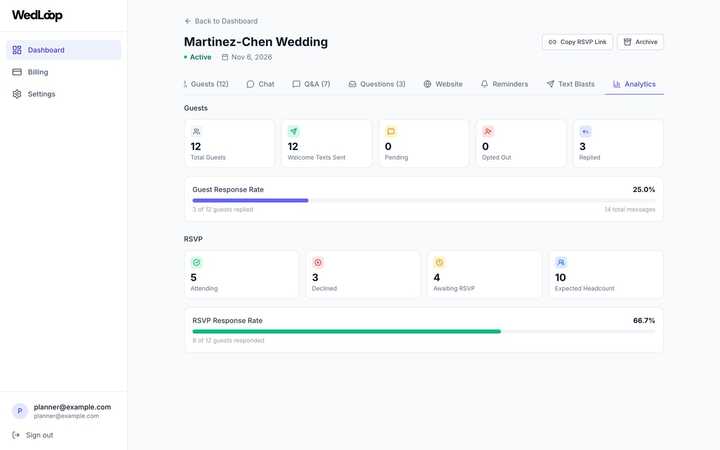720x450 pixels.
Task: Click the Settings gear icon
Action: tap(17, 94)
